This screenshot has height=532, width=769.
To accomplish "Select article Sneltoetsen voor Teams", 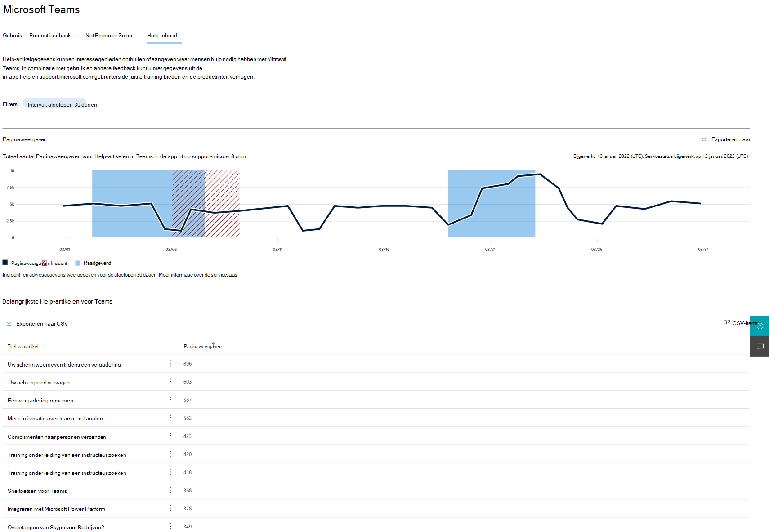I will (x=37, y=491).
